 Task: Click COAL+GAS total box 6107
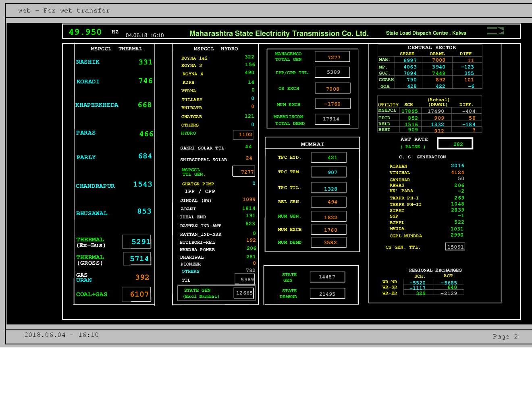pyautogui.click(x=137, y=294)
